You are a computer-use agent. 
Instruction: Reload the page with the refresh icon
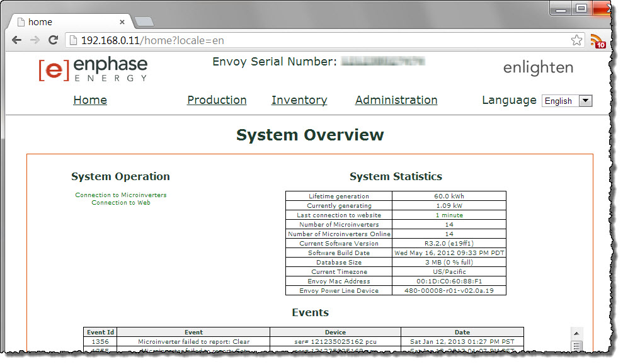click(x=53, y=39)
